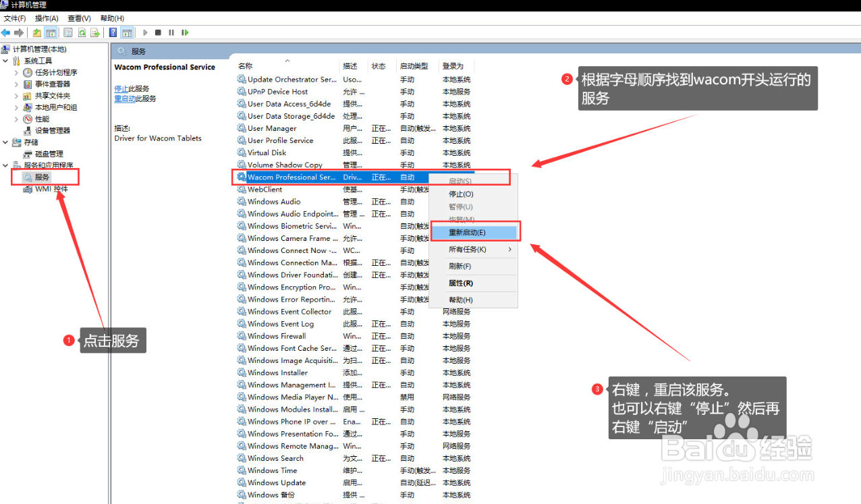
Task: Open the 帮助(H) menu in menu bar
Action: click(112, 18)
